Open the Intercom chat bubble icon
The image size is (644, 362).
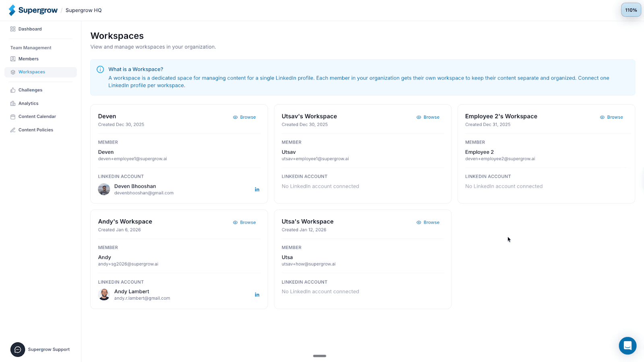pos(627,346)
